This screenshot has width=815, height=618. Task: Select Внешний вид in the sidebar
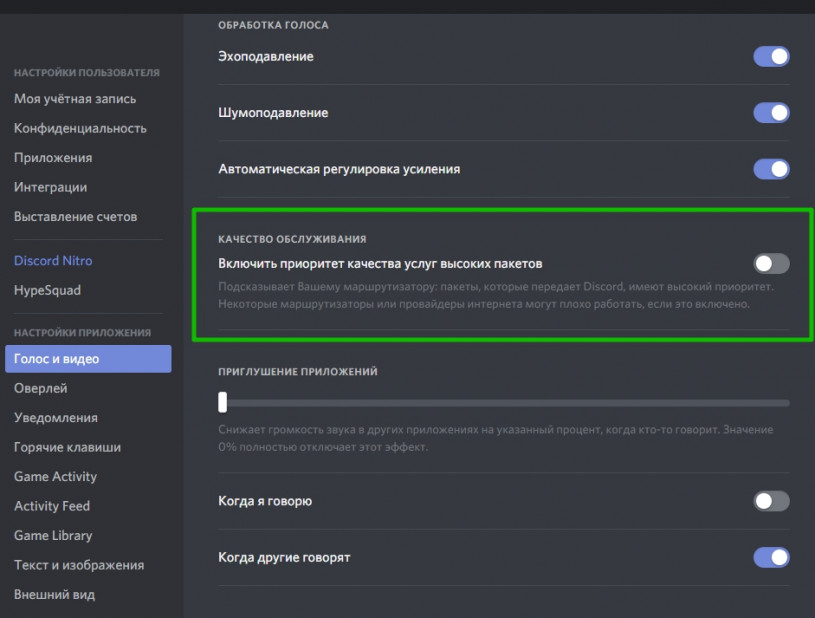tap(54, 594)
